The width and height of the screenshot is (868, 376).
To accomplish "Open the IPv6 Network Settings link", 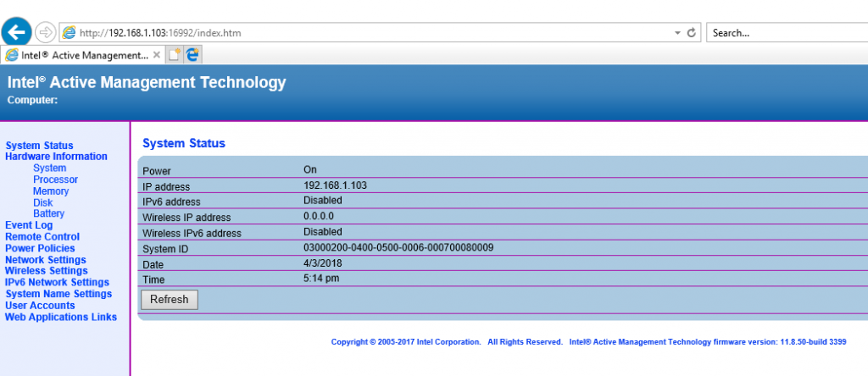I will tap(58, 283).
